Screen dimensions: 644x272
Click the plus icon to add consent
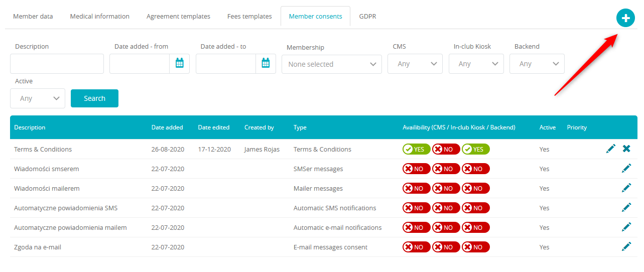[625, 19]
